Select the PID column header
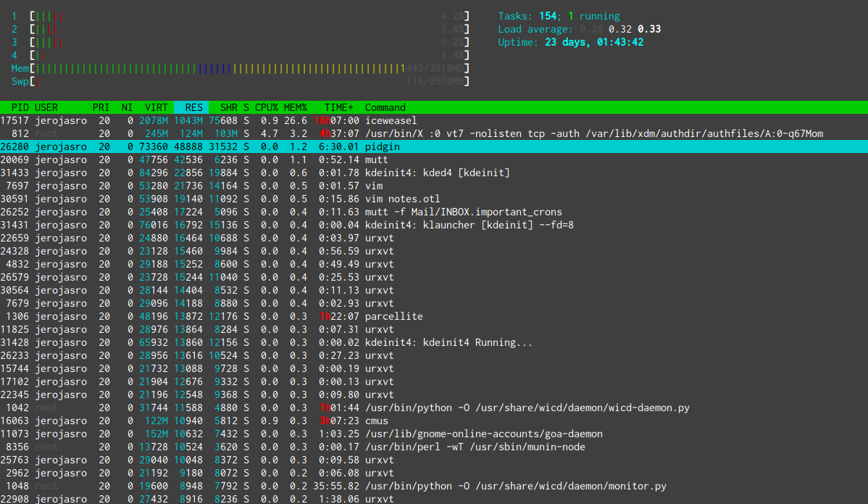 pyautogui.click(x=20, y=107)
